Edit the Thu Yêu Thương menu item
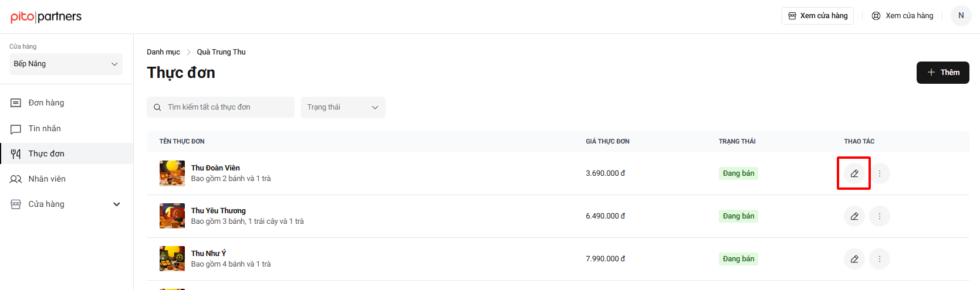 tap(854, 216)
